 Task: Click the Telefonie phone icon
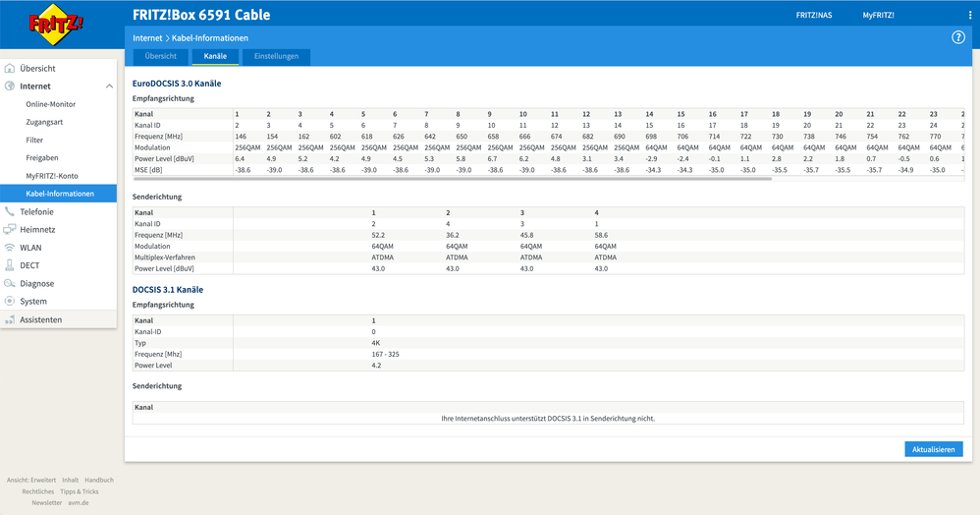point(10,211)
